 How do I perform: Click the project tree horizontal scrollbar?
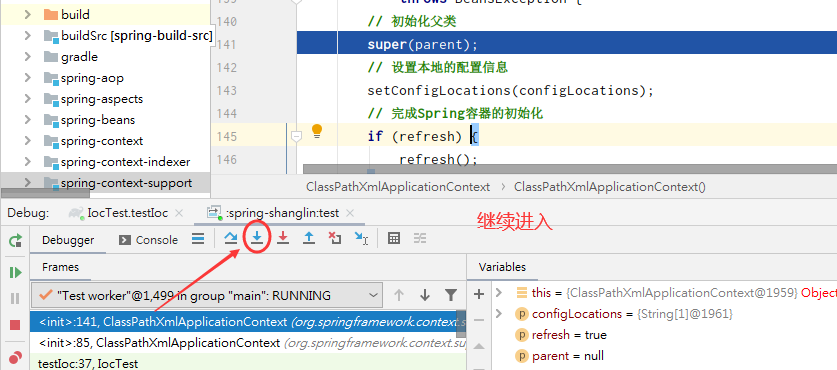coord(45,193)
